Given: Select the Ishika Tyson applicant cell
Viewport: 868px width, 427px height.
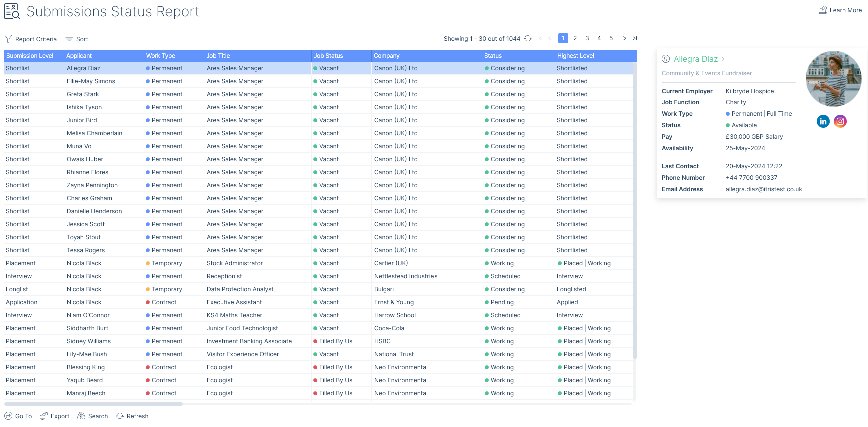Looking at the screenshot, I should pyautogui.click(x=104, y=107).
